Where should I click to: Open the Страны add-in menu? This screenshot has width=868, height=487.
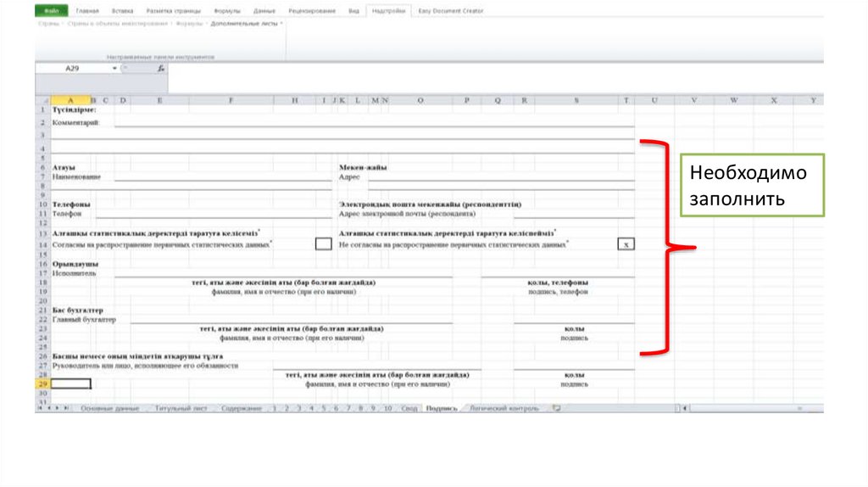[x=50, y=24]
